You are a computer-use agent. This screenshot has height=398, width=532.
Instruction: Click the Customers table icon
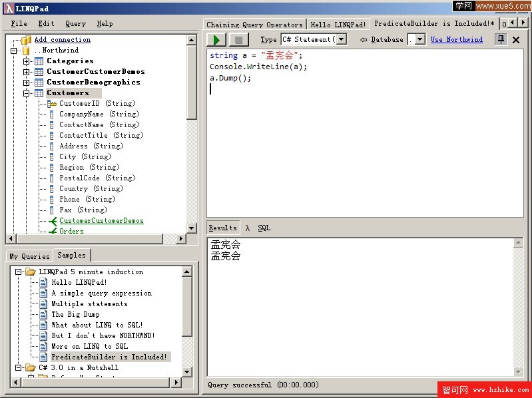point(39,93)
